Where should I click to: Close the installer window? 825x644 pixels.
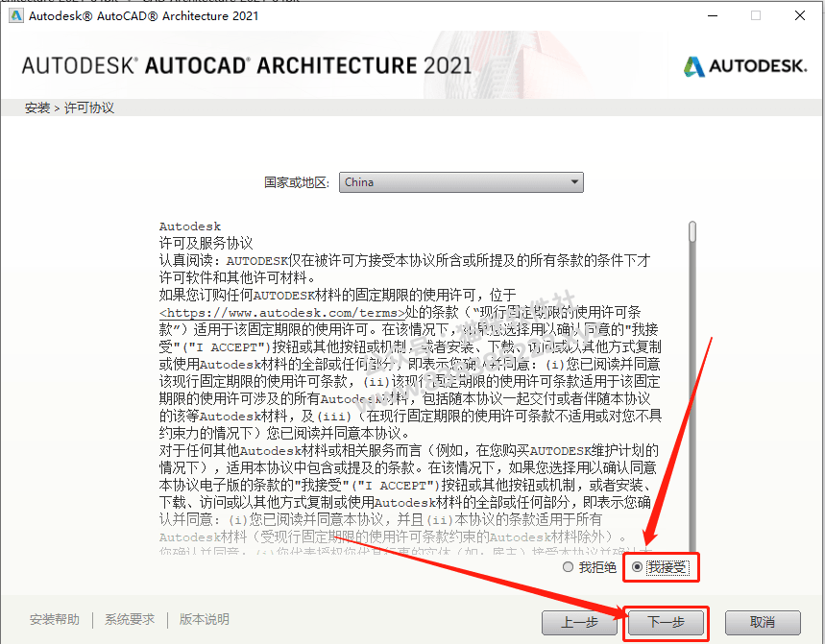click(800, 15)
